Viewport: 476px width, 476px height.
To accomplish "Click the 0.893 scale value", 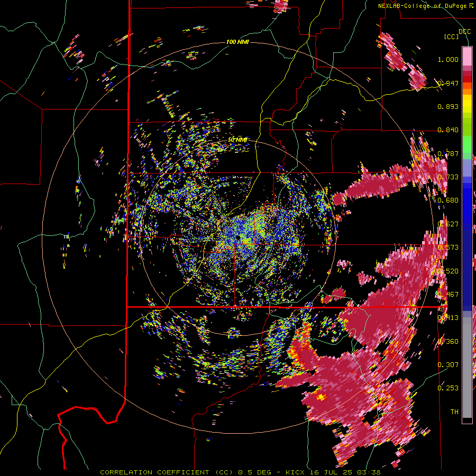I will (448, 106).
